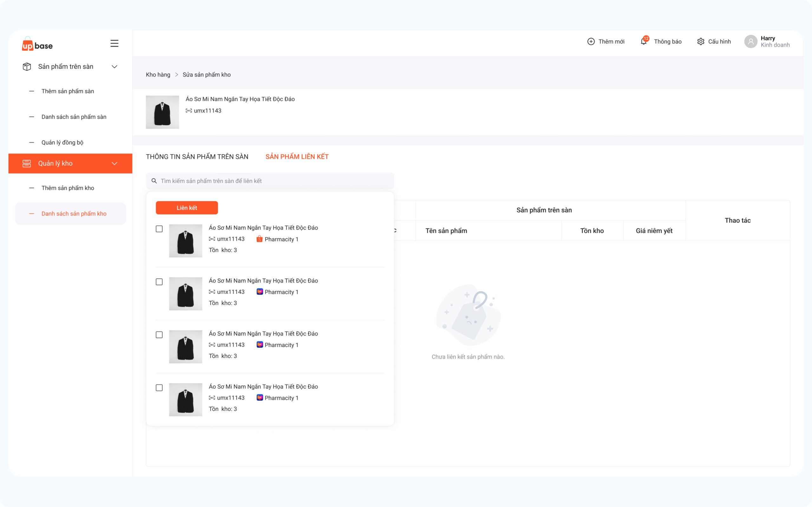Select the Sản phẩm liên kết tab

click(x=297, y=157)
